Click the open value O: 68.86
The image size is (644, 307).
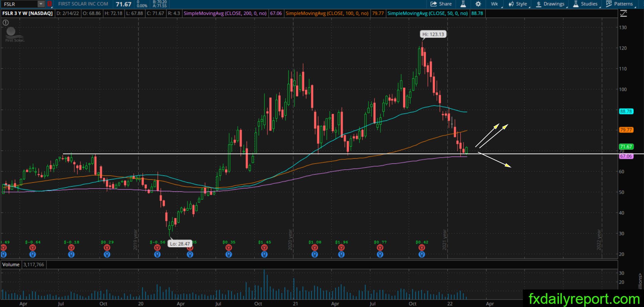92,13
